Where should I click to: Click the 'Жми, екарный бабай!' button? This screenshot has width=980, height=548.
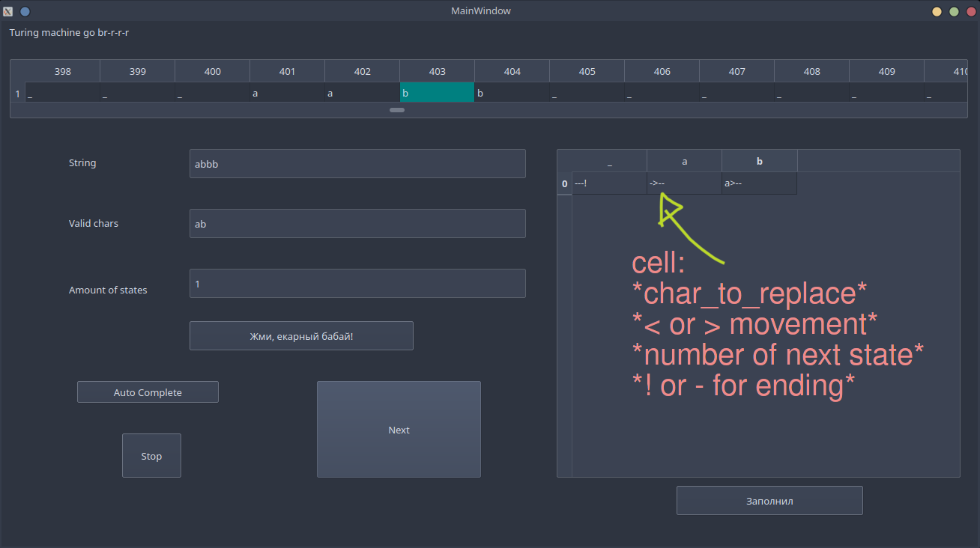[301, 335]
